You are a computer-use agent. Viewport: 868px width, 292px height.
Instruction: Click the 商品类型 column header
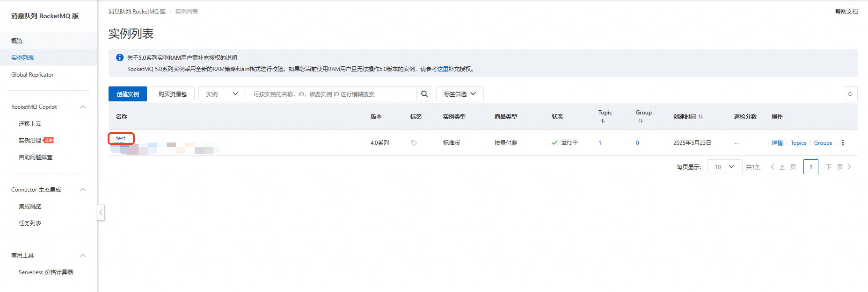pos(506,117)
